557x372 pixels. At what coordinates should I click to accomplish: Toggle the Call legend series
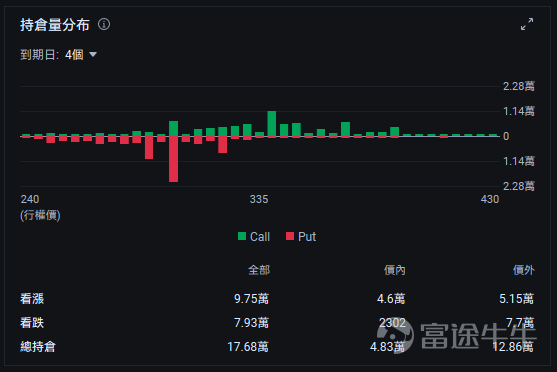point(254,236)
